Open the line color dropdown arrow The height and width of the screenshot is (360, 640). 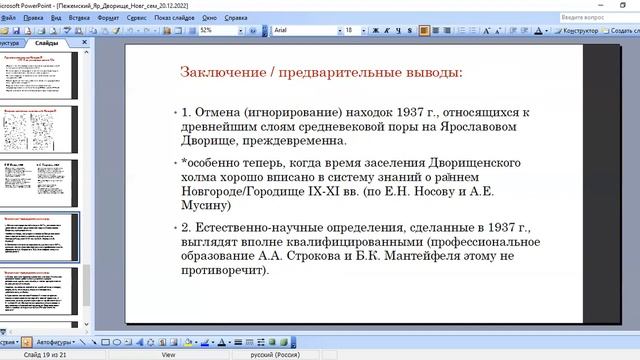click(x=213, y=342)
